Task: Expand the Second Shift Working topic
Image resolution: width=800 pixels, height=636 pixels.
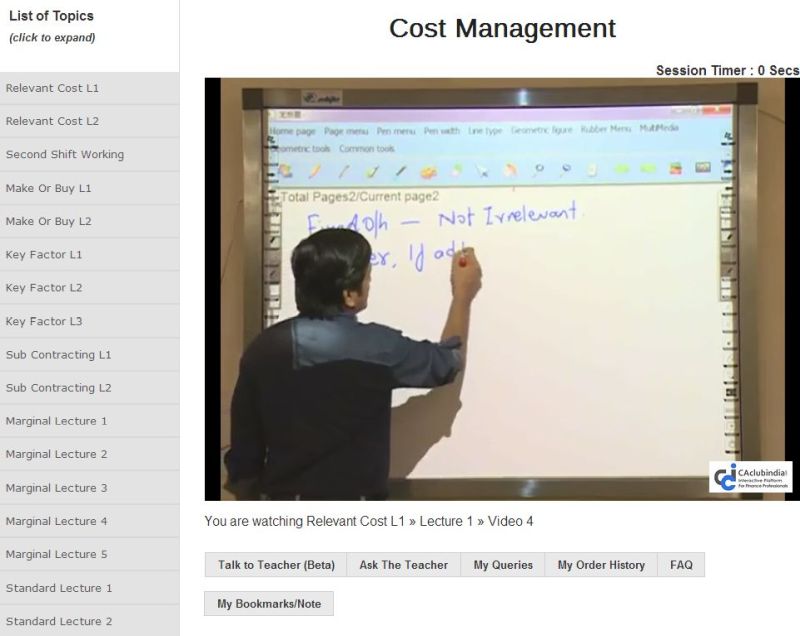Action: [x=65, y=155]
